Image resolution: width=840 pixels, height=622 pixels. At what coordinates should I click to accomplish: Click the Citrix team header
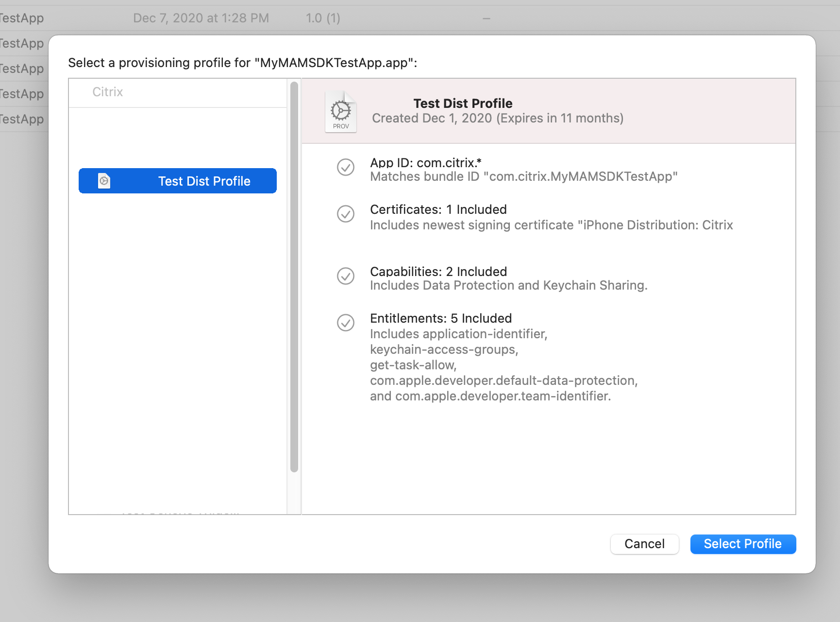click(108, 92)
